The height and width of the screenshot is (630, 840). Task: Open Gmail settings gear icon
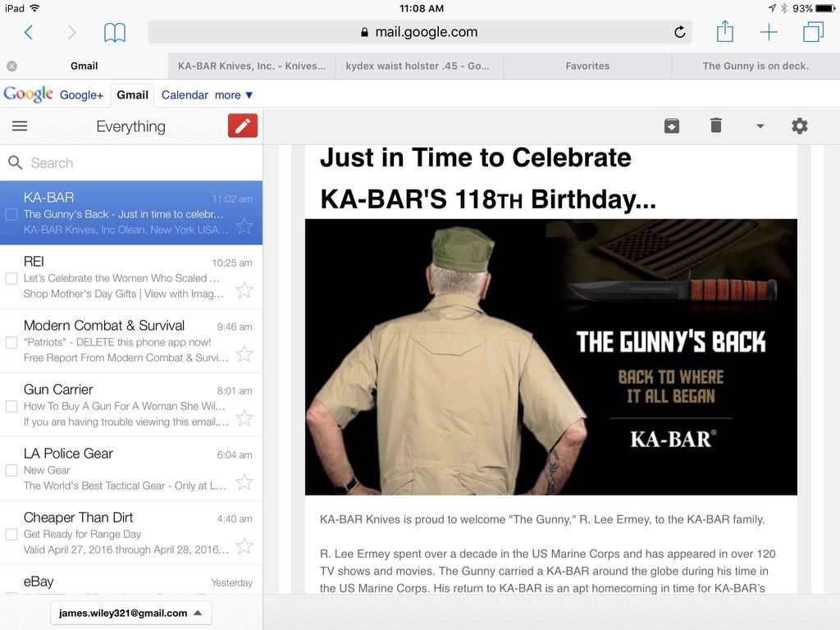(x=799, y=126)
